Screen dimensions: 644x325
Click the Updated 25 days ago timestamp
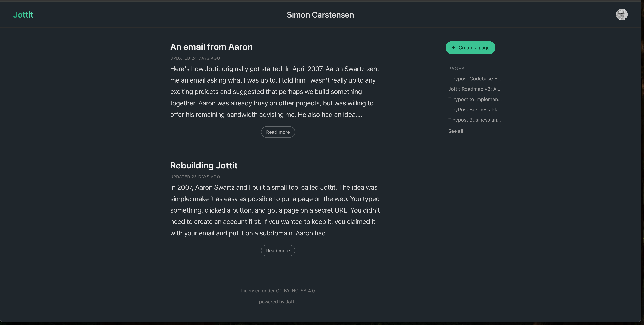pos(195,177)
